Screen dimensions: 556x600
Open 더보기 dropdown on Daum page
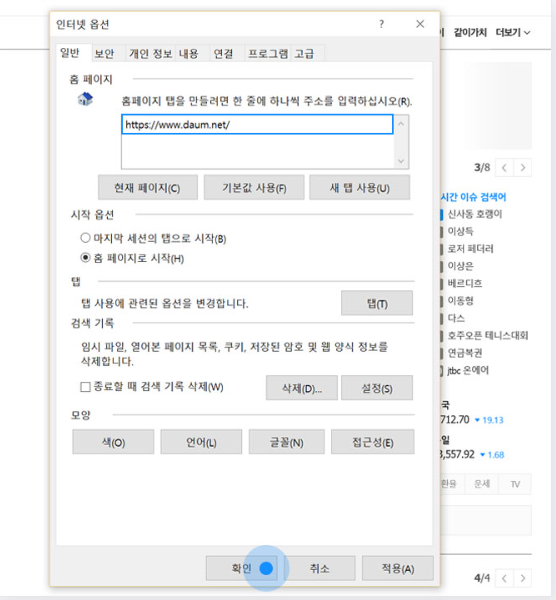tap(513, 33)
